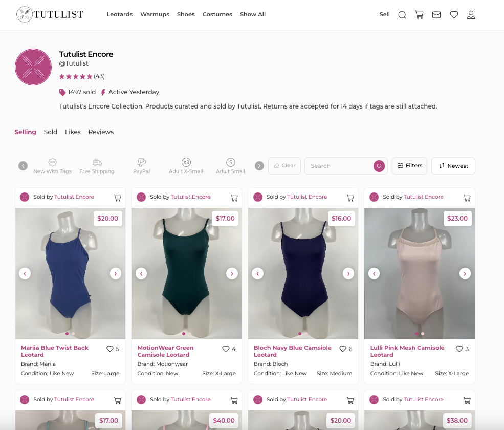
Task: Show next photo of Lulli Pink leotard
Action: (x=465, y=274)
